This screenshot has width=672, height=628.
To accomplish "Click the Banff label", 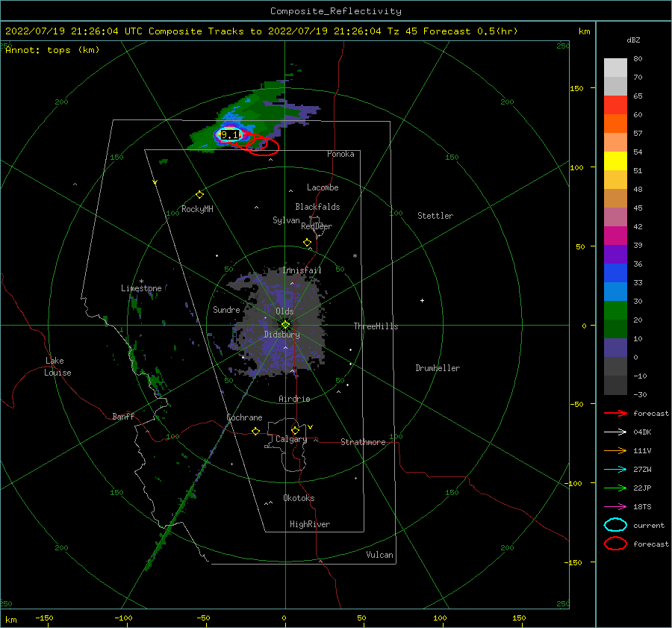I will (x=123, y=416).
